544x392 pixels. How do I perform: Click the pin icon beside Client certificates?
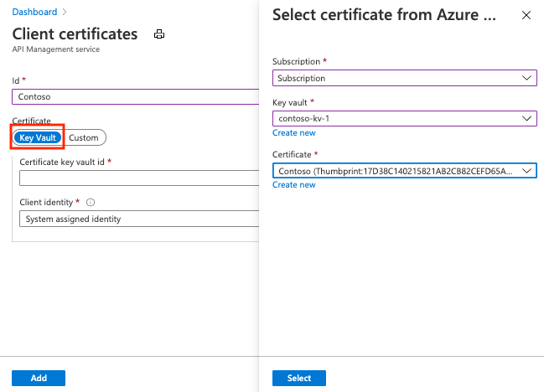pos(159,34)
